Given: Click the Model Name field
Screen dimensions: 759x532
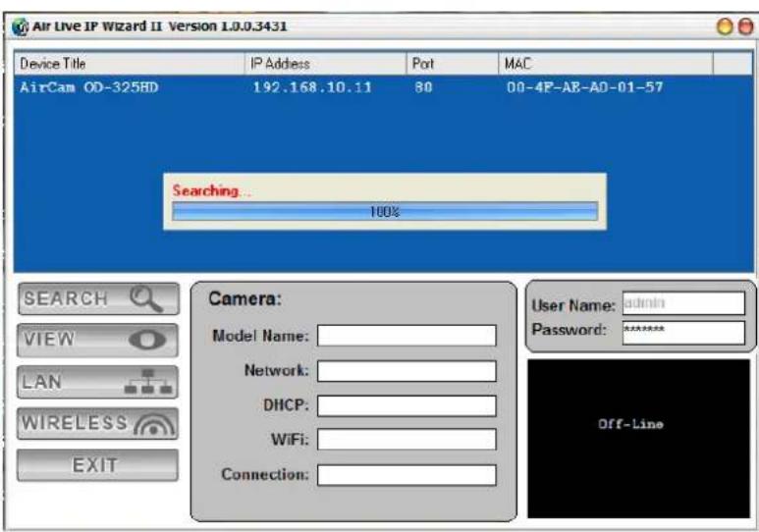Looking at the screenshot, I should (x=407, y=336).
